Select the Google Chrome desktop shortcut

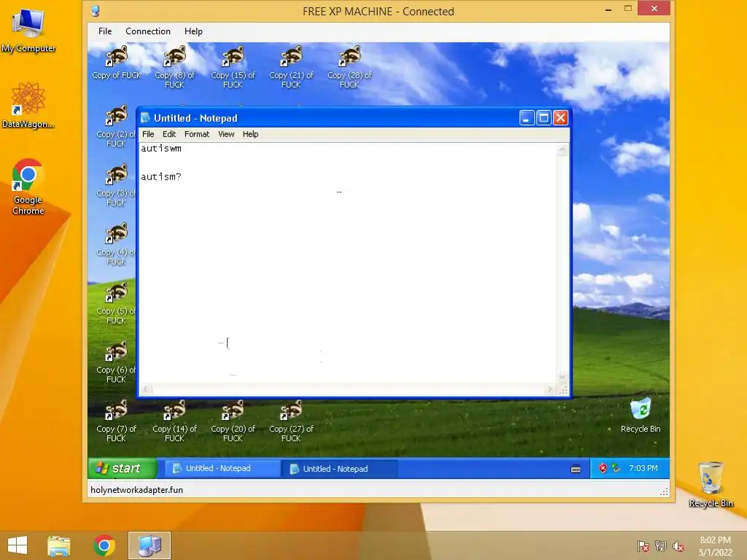[x=28, y=187]
